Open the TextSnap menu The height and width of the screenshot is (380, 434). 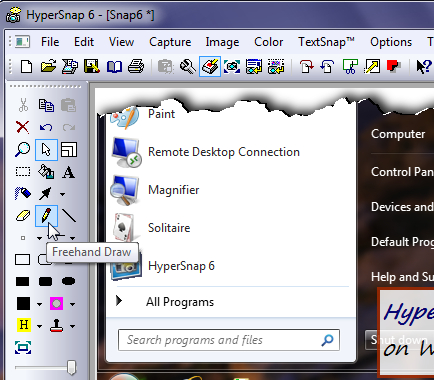coord(326,42)
